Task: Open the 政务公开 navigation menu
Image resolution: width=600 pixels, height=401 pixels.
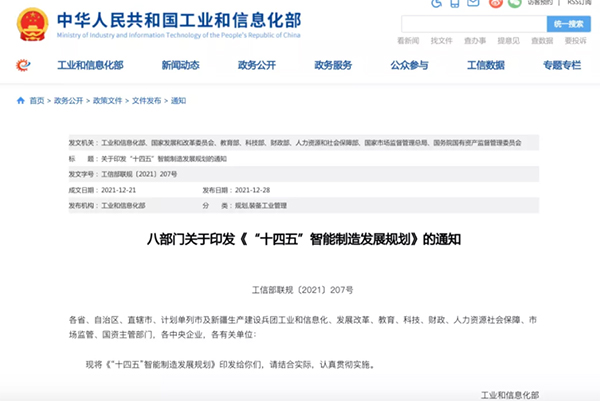Action: tap(257, 65)
